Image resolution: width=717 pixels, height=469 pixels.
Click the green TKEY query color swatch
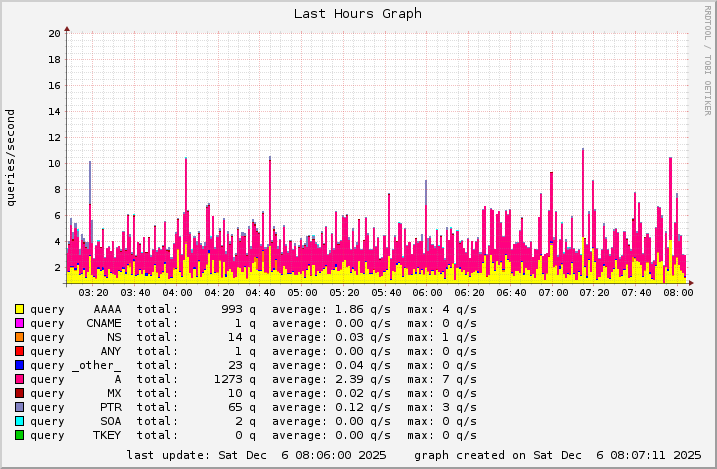19,435
